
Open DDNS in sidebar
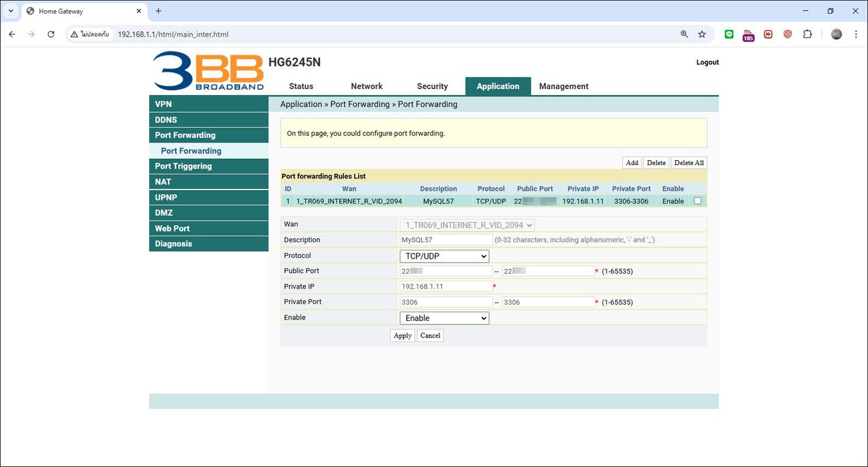(209, 120)
